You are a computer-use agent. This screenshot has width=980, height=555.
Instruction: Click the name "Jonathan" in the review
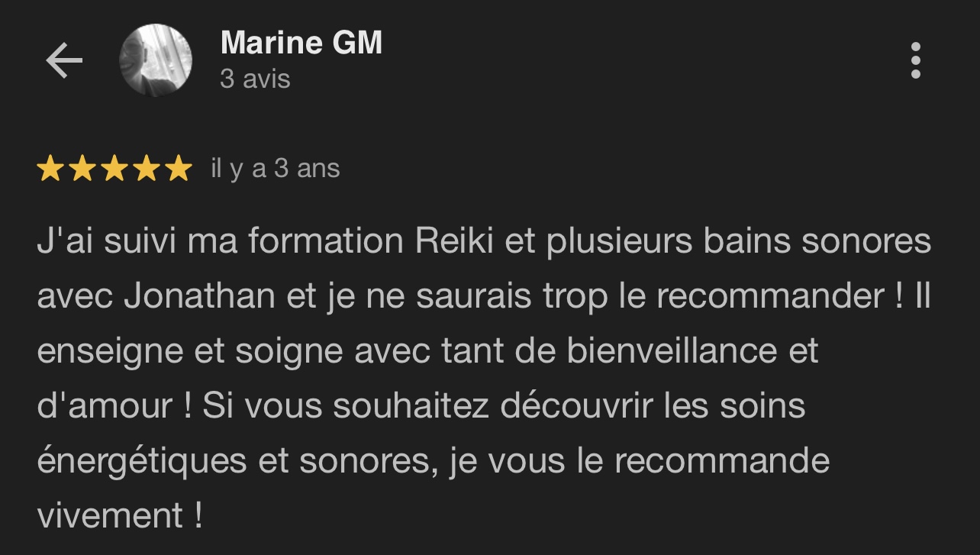pyautogui.click(x=199, y=296)
